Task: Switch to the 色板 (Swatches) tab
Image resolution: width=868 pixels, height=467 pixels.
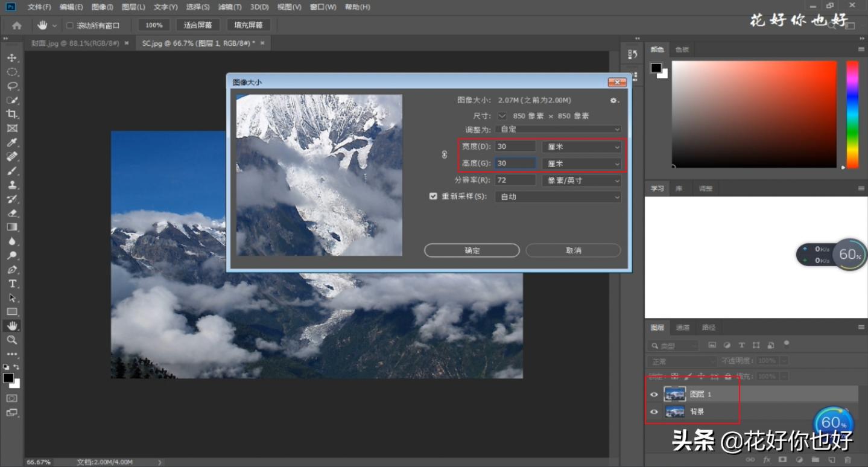Action: point(682,49)
